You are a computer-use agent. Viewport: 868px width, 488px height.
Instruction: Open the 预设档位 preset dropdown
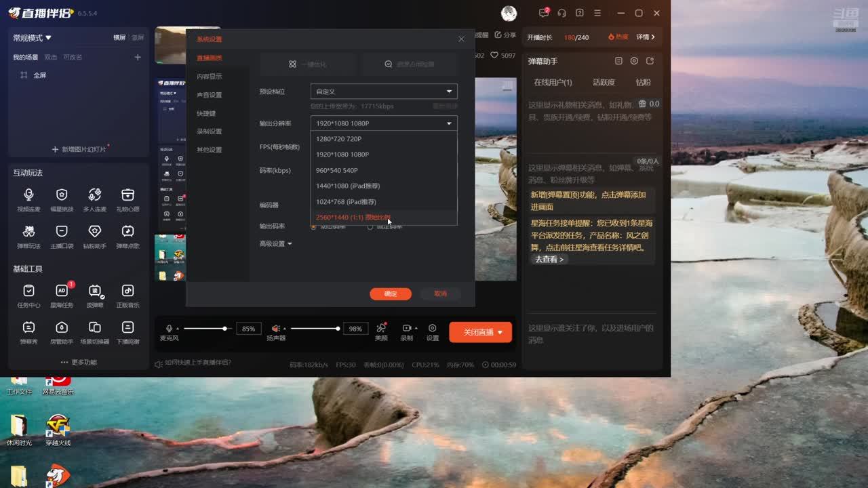coord(384,91)
